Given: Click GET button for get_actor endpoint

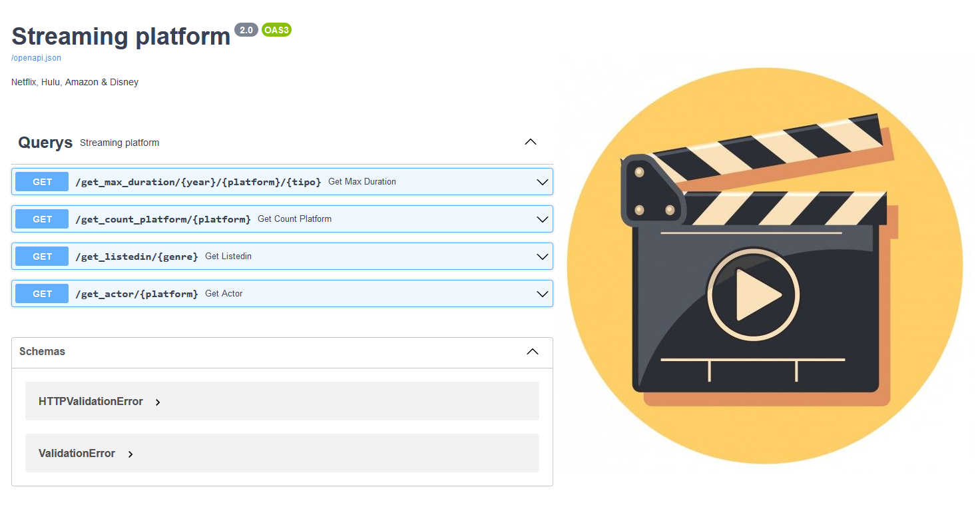Looking at the screenshot, I should coord(42,294).
